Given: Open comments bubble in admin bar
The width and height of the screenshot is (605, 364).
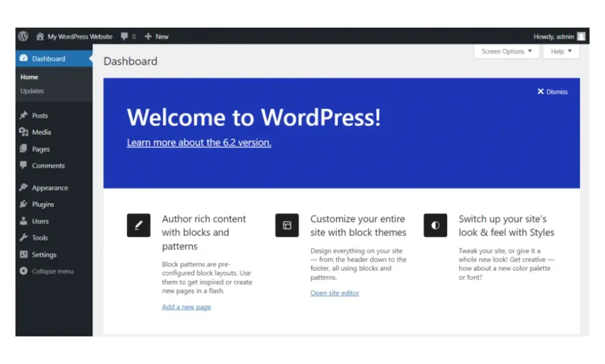Looking at the screenshot, I should tap(124, 36).
